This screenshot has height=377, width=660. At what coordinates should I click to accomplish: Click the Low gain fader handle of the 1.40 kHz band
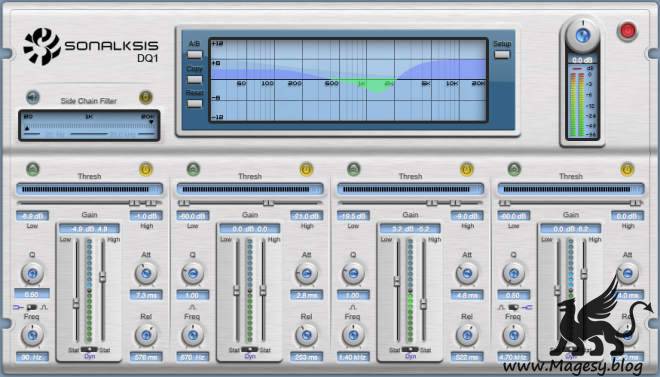(x=397, y=281)
